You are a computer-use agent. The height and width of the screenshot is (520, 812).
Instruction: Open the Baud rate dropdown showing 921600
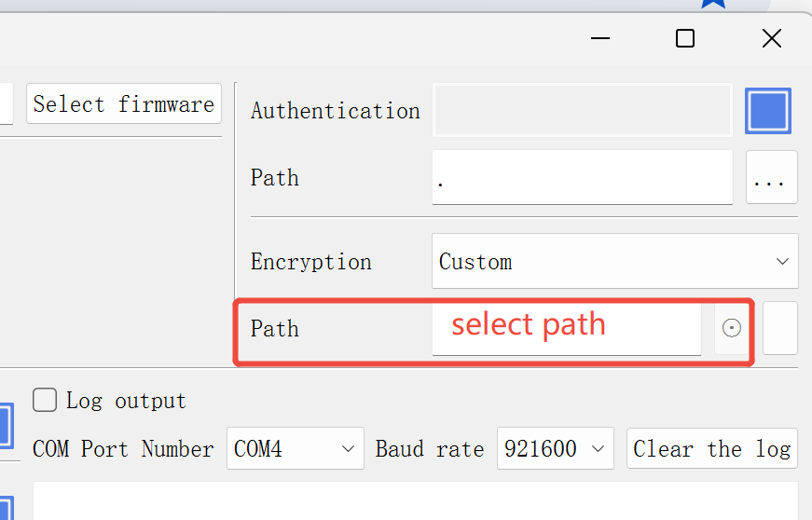click(x=555, y=449)
